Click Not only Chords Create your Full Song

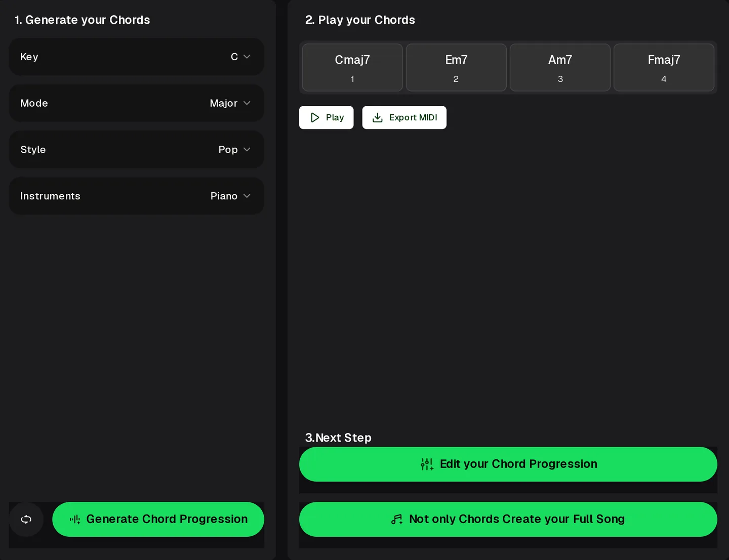coord(508,519)
